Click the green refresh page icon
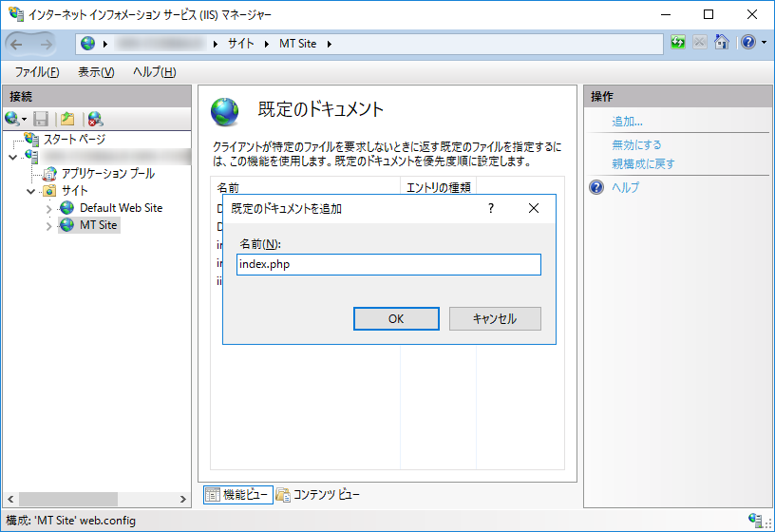 (678, 43)
